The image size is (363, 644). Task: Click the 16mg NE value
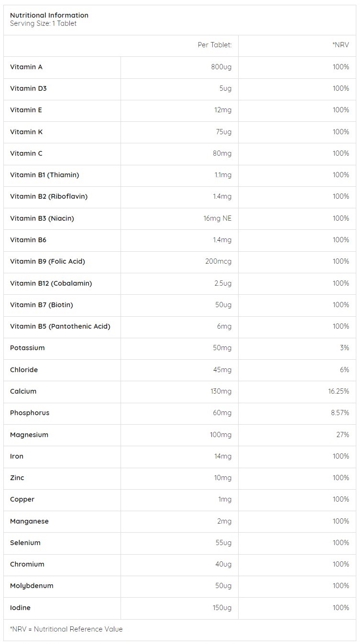click(217, 218)
